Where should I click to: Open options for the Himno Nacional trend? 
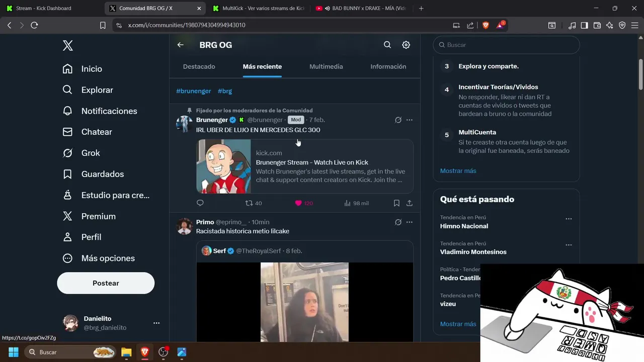pyautogui.click(x=569, y=219)
